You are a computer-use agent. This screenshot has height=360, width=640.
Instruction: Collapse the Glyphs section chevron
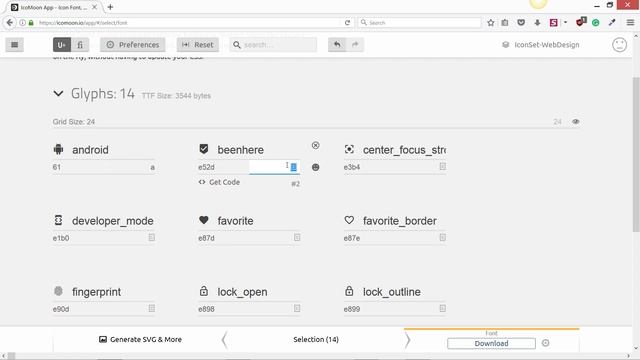[x=58, y=94]
